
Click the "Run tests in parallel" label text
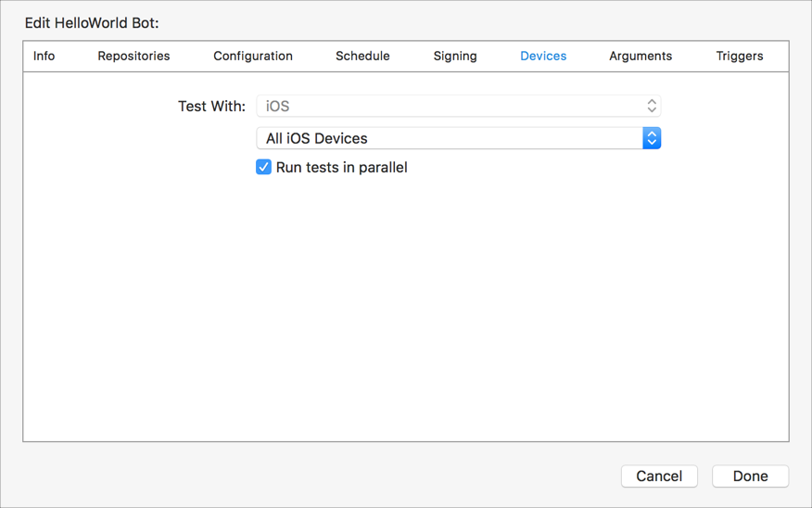point(341,168)
